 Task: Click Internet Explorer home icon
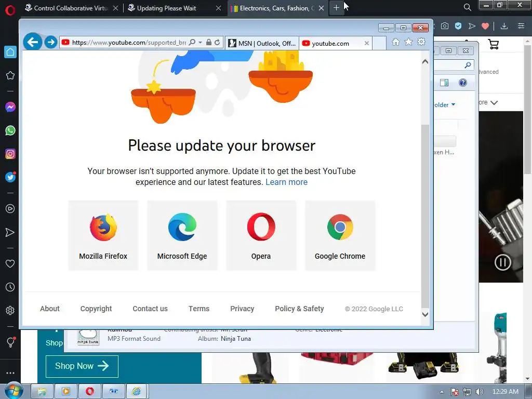tap(395, 42)
